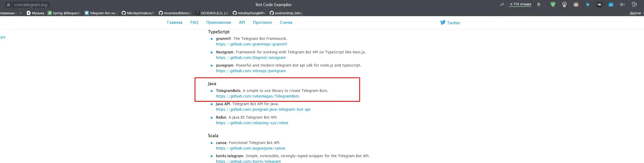Open the nitreojs/puregram GitHub link
644x163 pixels.
251,71
